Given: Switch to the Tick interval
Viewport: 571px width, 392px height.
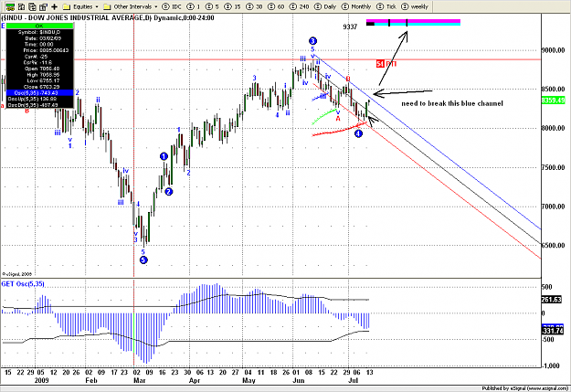Looking at the screenshot, I should [386, 6].
